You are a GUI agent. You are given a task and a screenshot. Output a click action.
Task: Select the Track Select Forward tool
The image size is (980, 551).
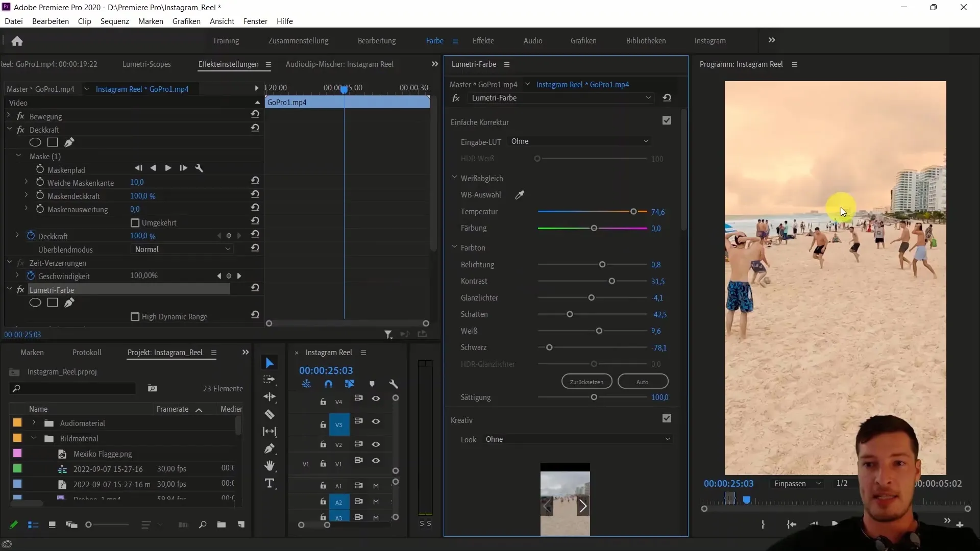pyautogui.click(x=269, y=380)
